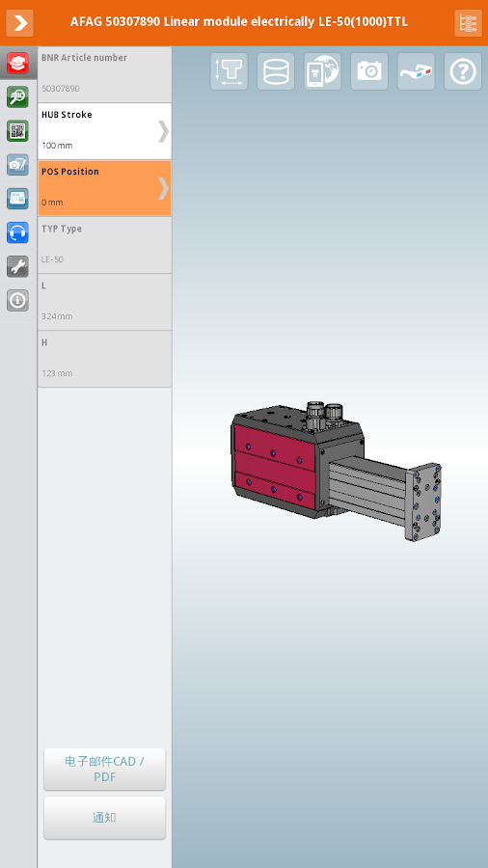Open the ABC text search icon
The image size is (488, 868).
(17, 96)
